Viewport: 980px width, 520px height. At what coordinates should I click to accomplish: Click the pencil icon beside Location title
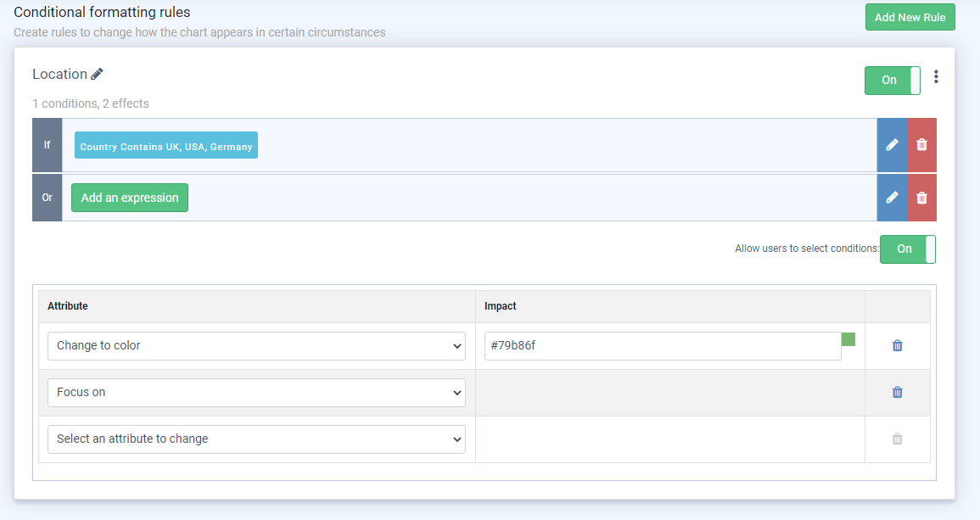(x=97, y=75)
